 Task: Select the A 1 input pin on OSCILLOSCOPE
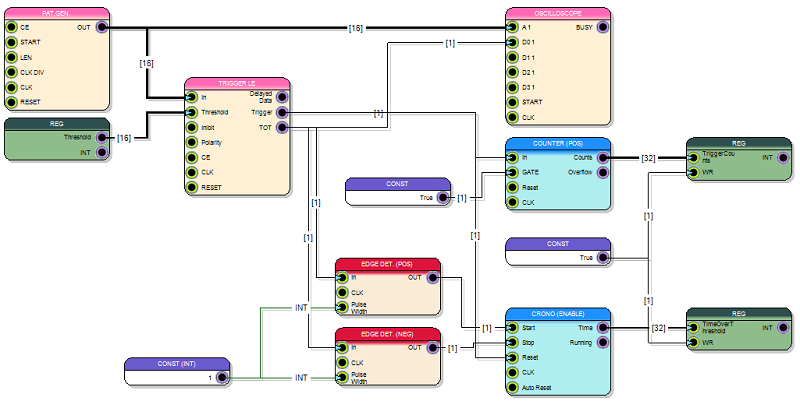pyautogui.click(x=513, y=28)
